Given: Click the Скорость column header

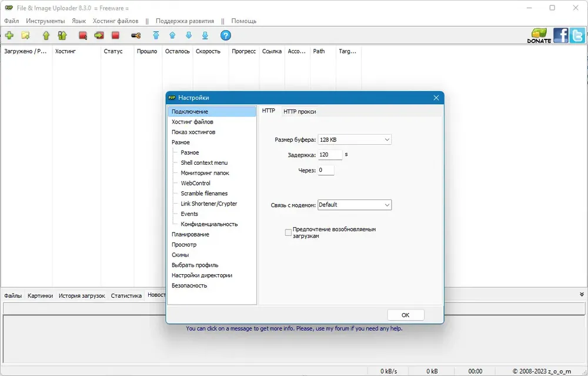Looking at the screenshot, I should [211, 51].
